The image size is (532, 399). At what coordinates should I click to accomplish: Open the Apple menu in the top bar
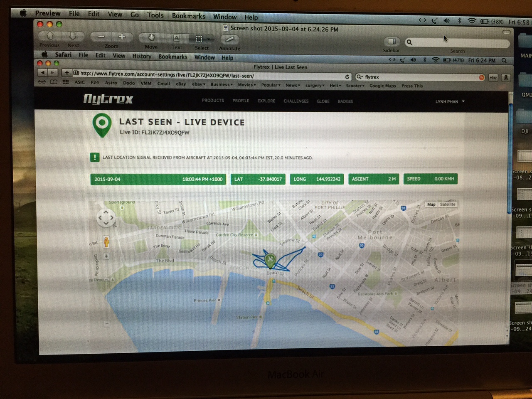tap(24, 13)
